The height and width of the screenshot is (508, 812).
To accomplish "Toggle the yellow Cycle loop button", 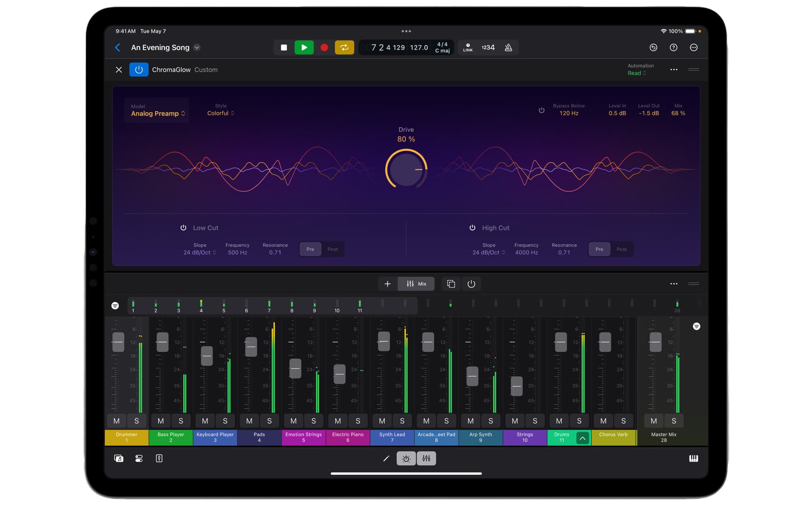I will point(344,48).
